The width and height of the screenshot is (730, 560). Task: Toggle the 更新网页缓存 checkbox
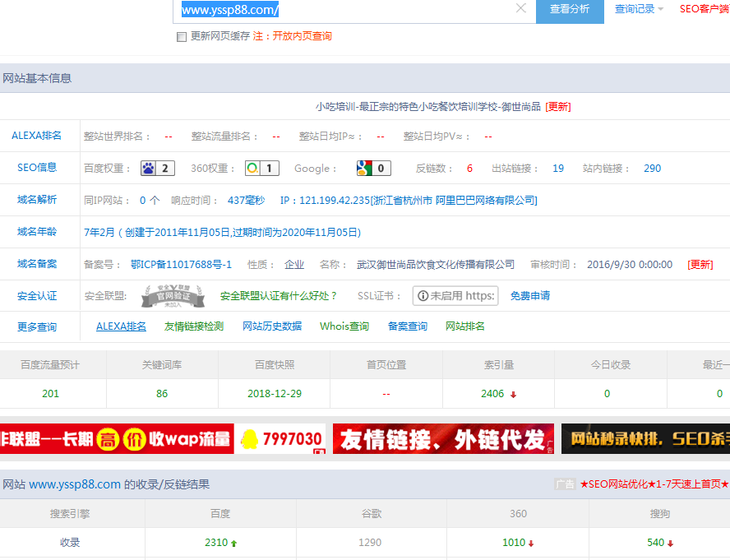(x=182, y=37)
